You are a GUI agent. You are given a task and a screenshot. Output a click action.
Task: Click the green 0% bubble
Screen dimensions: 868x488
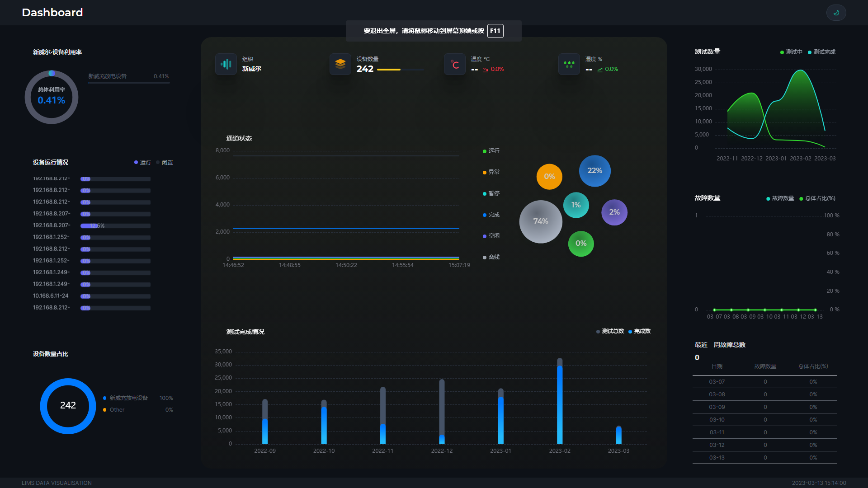click(x=581, y=244)
